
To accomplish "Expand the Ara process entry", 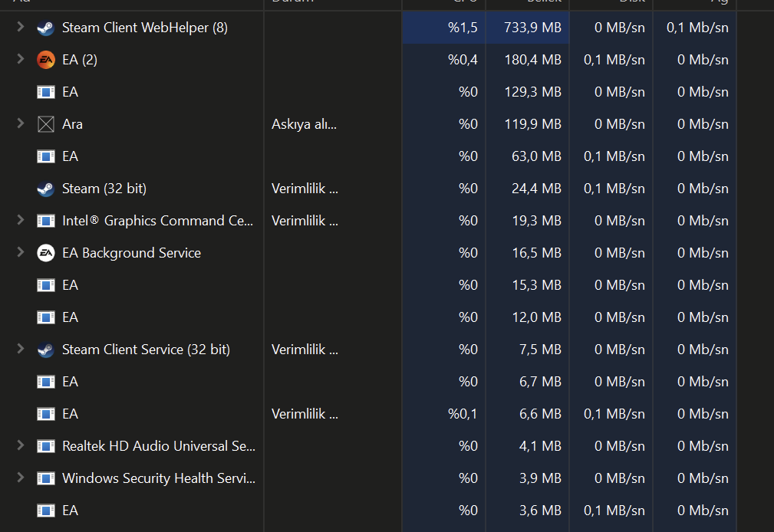I will [x=21, y=123].
